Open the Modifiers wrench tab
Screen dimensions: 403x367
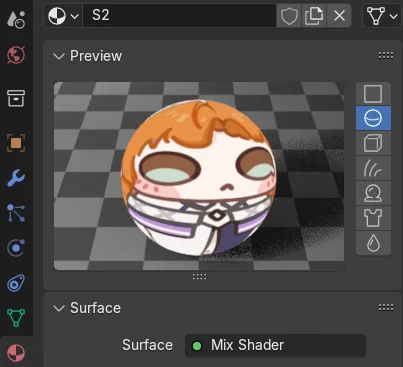(16, 178)
